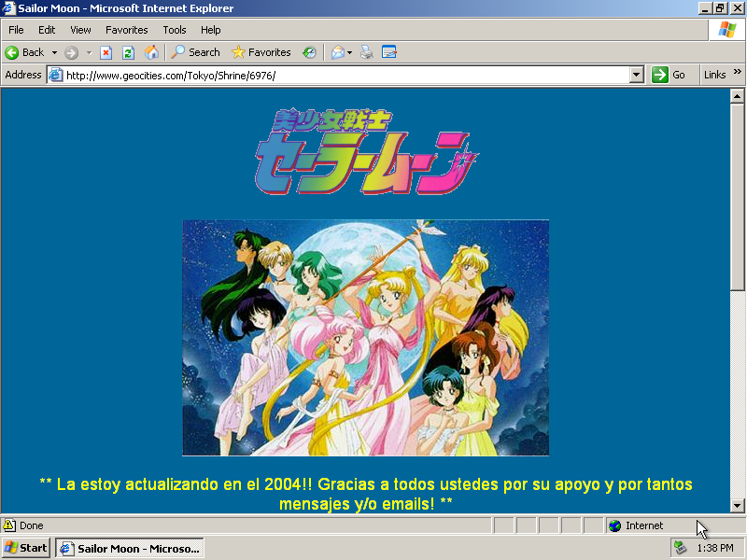
Task: Expand the Links toolbar chevron
Action: pos(737,72)
